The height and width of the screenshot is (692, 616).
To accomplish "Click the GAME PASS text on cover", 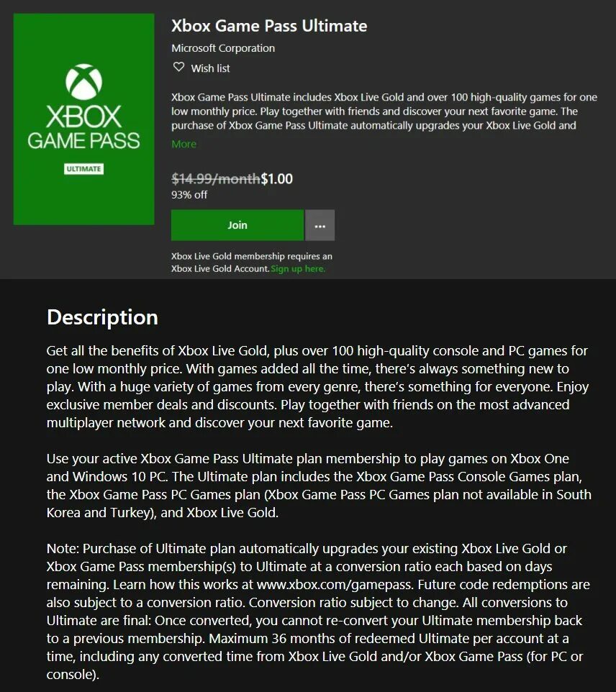I will point(83,140).
